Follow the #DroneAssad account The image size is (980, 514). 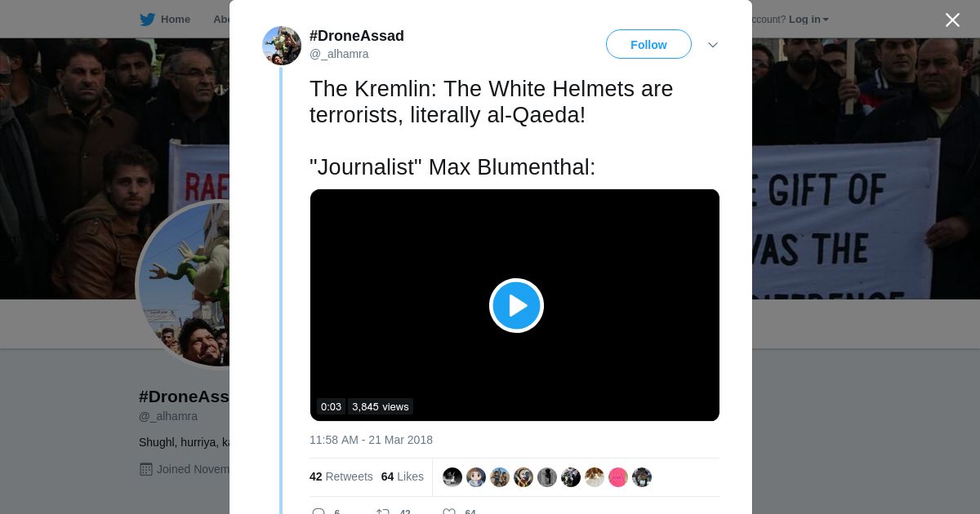coord(648,45)
